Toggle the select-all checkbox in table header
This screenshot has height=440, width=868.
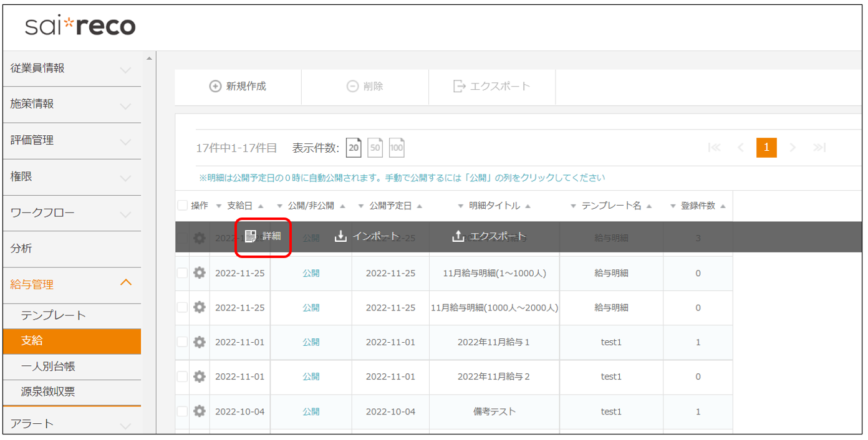pos(183,206)
